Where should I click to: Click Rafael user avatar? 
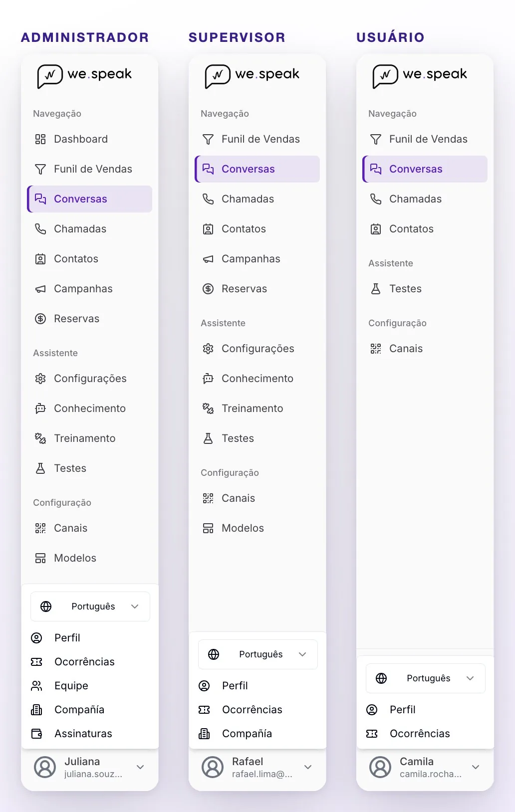(213, 767)
